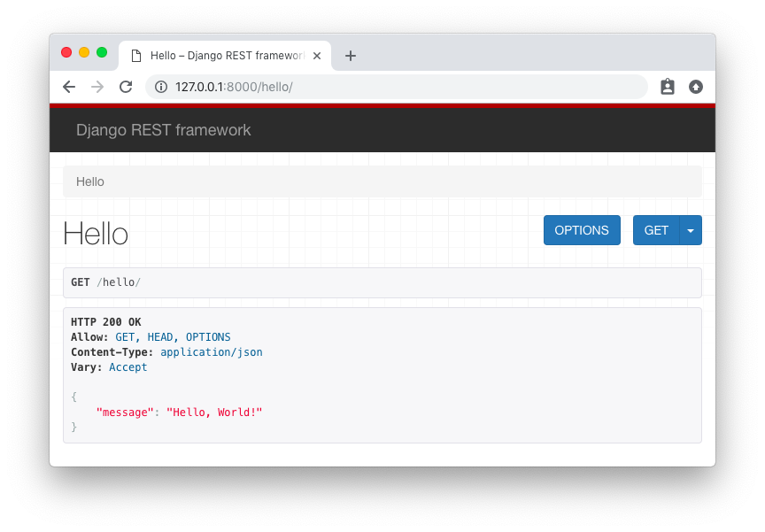The height and width of the screenshot is (532, 765).
Task: Open the clipboard extension icon
Action: pyautogui.click(x=668, y=87)
